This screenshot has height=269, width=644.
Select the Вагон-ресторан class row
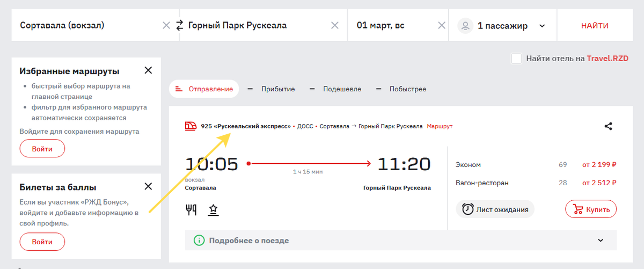point(536,183)
